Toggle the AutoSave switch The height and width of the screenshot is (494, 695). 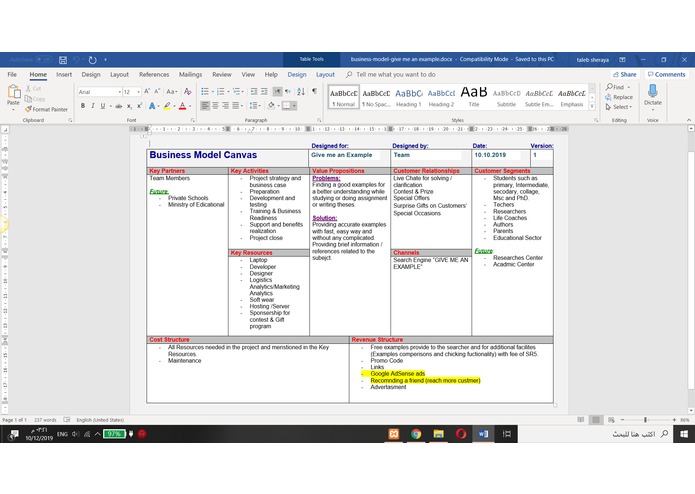tap(43, 59)
